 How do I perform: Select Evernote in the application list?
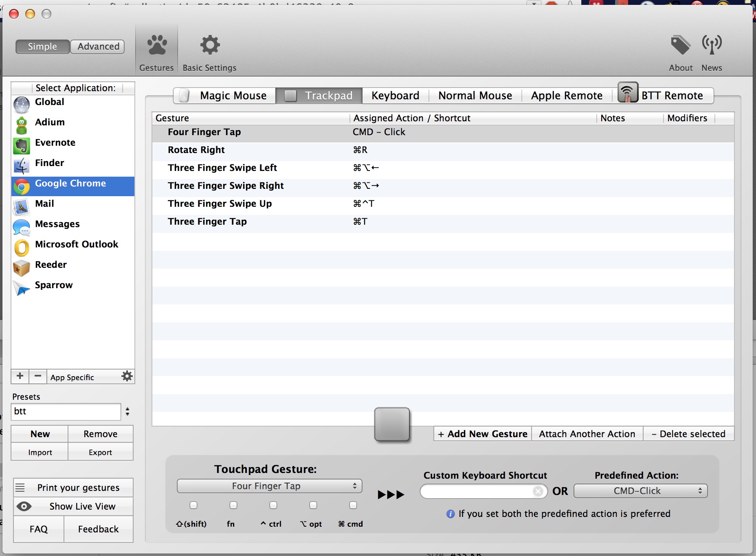pos(55,143)
